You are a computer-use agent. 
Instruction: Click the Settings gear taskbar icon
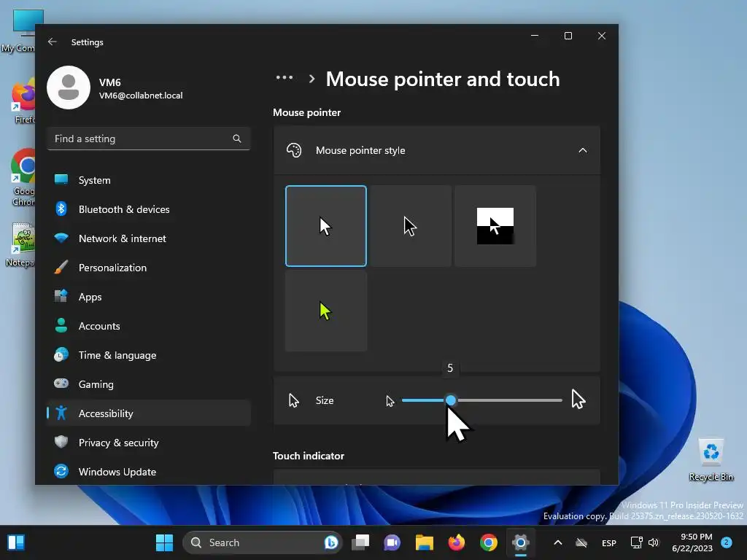pos(521,542)
